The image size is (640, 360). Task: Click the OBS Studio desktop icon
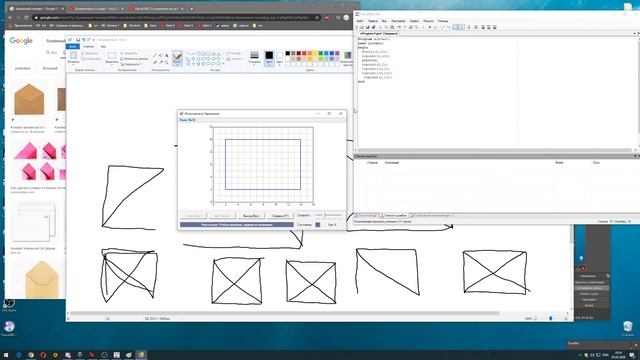pyautogui.click(x=9, y=303)
